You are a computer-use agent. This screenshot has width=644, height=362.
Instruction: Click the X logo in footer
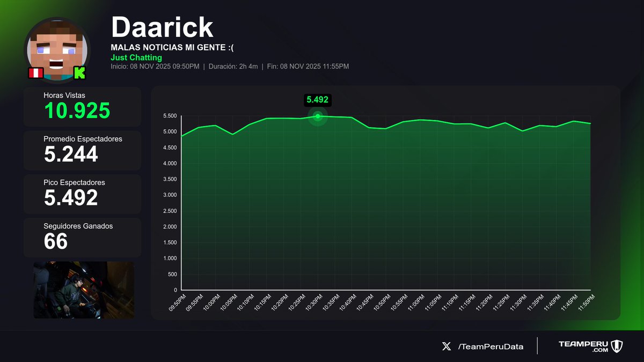tap(446, 346)
